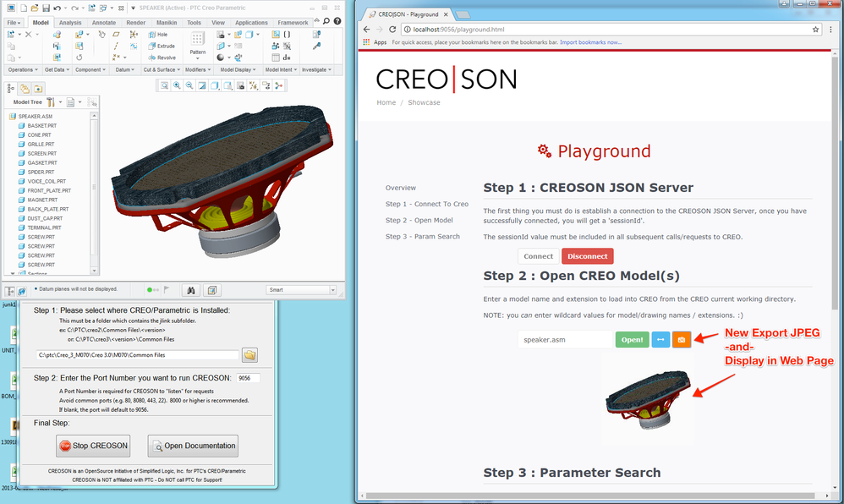This screenshot has width=844, height=504.
Task: Bookmark page with the Chrome star icon
Action: tap(815, 29)
